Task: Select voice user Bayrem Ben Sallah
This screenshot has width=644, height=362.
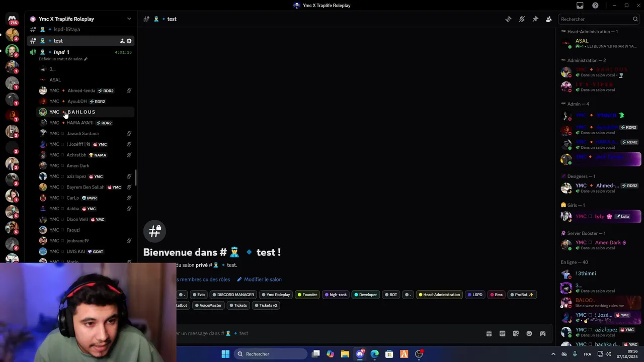Action: click(86, 187)
